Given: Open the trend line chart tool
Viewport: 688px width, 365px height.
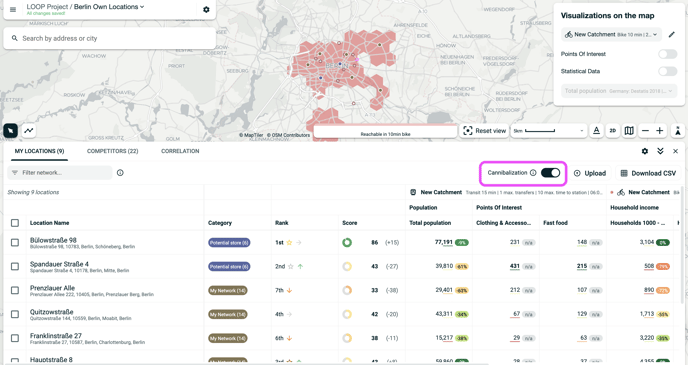Looking at the screenshot, I should (x=29, y=130).
